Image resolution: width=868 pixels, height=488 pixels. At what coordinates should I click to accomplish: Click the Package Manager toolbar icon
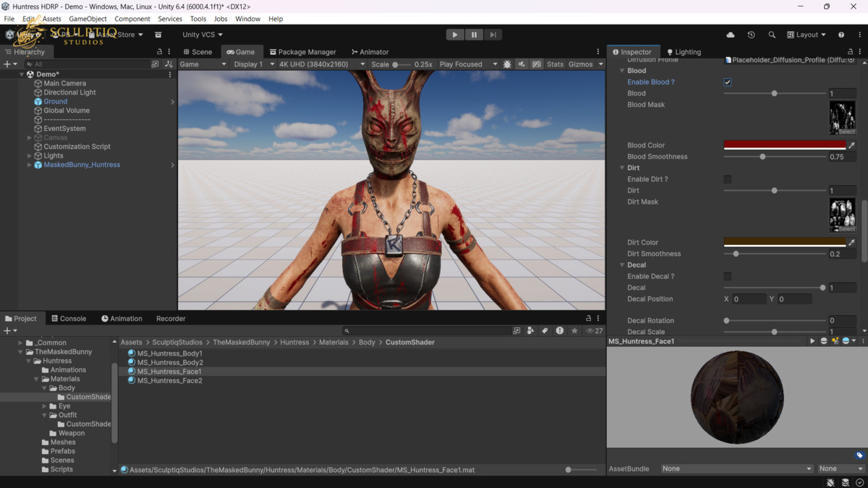158,35
